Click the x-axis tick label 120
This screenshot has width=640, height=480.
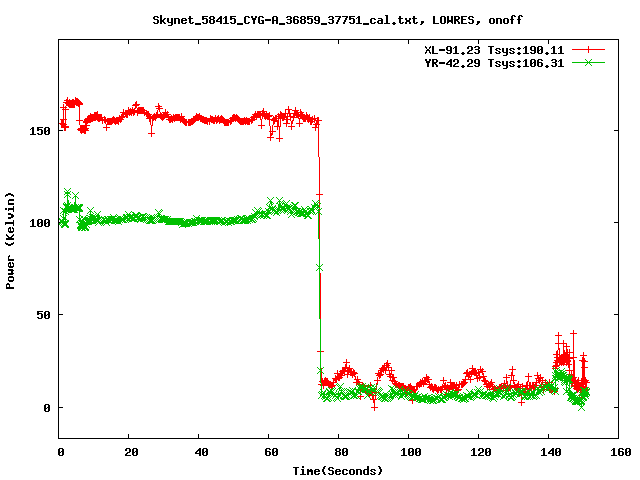pyautogui.click(x=481, y=452)
